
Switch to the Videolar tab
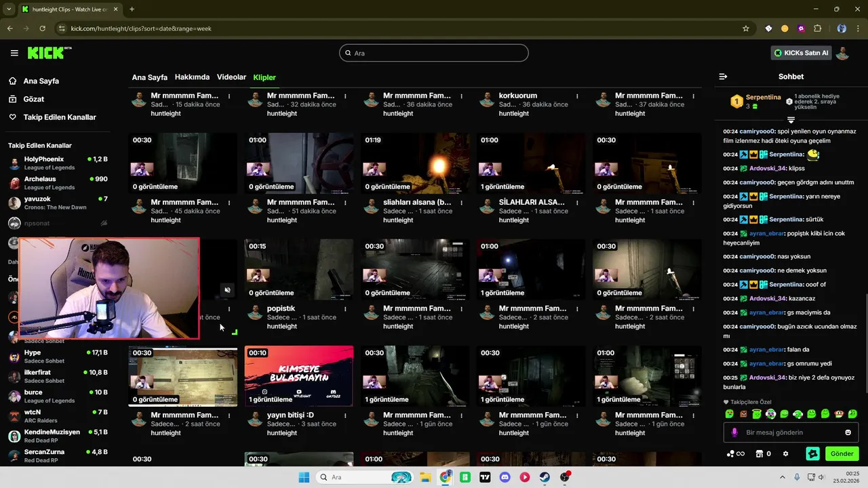tap(231, 77)
